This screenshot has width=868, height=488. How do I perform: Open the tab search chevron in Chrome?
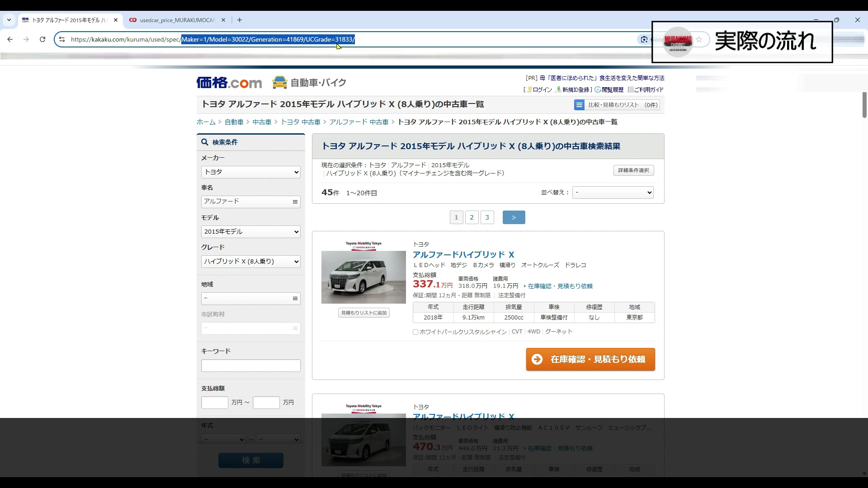tap(9, 20)
